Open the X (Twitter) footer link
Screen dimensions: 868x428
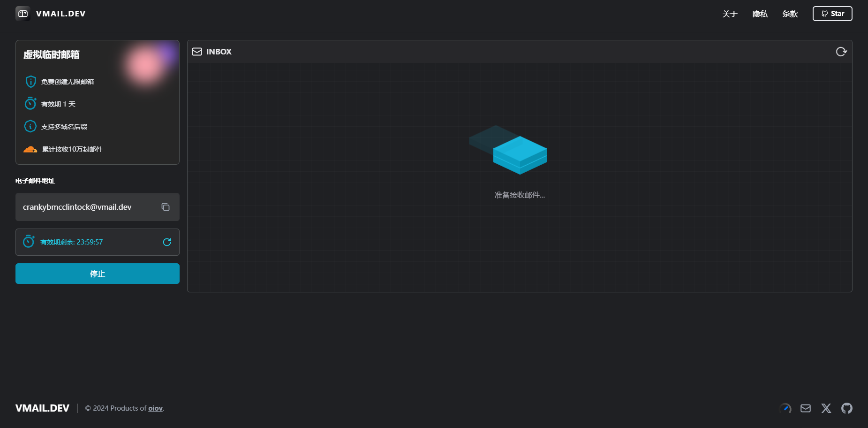(x=826, y=408)
